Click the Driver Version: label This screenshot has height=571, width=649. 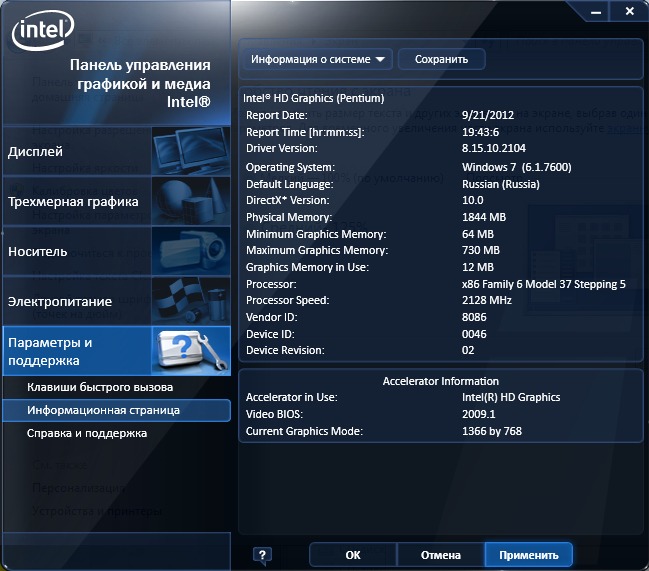click(281, 148)
